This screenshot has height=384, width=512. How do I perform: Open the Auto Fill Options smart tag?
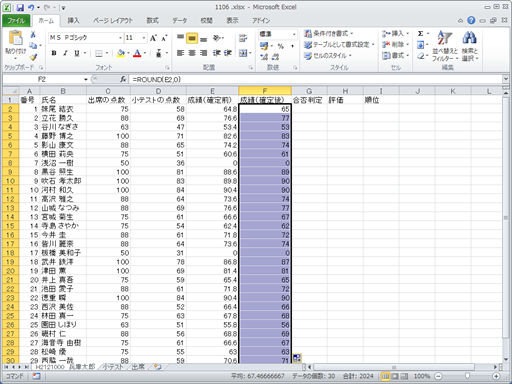pyautogui.click(x=297, y=358)
